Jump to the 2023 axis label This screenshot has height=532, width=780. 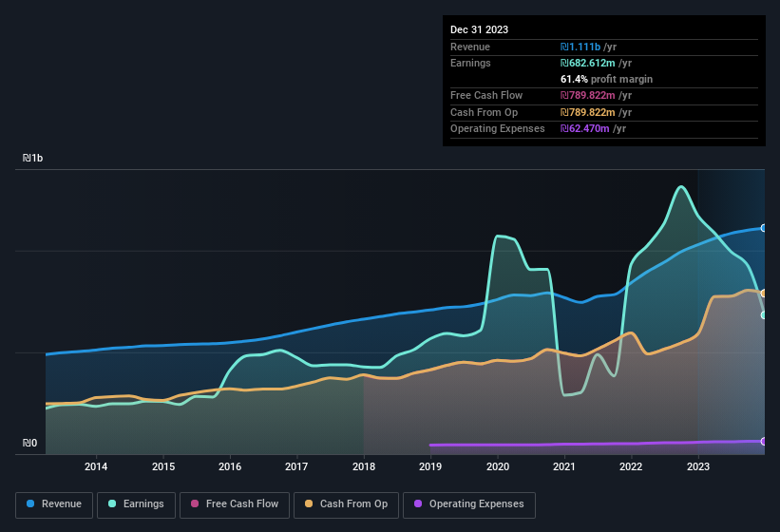698,466
